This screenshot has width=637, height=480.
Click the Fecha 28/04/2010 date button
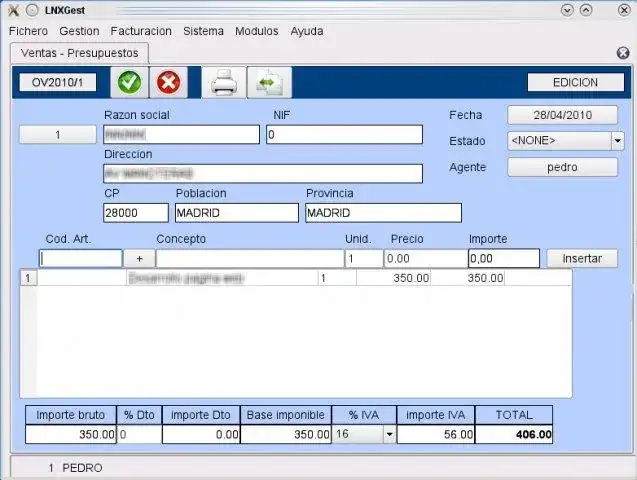pyautogui.click(x=563, y=115)
